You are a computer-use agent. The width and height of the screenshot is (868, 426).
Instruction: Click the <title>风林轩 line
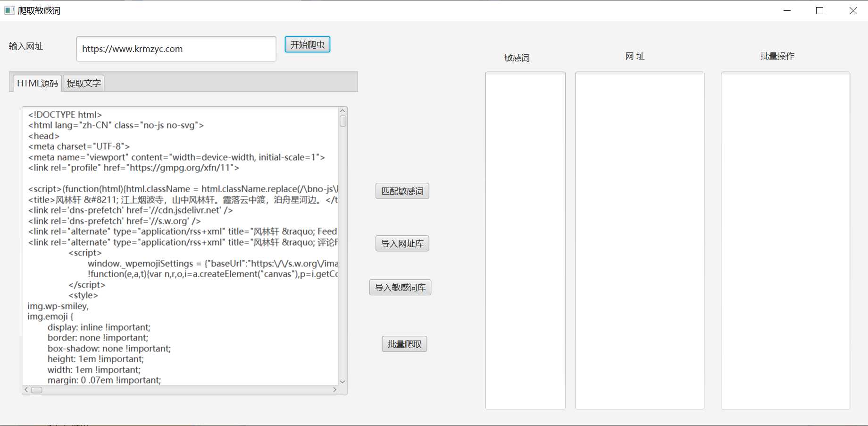183,200
